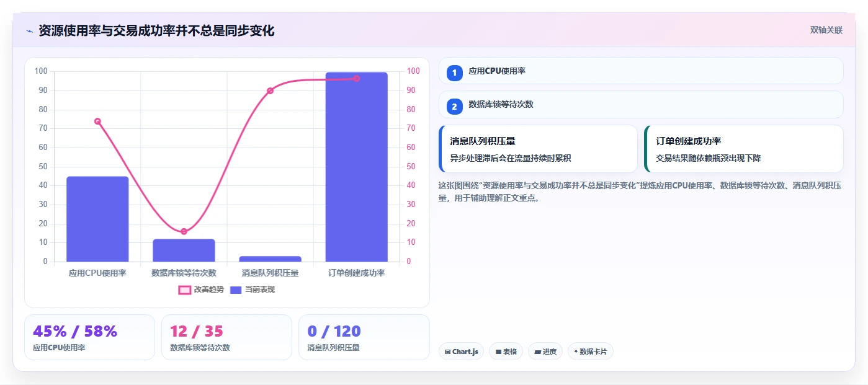Viewport: 868px width, 385px height.
Task: Click the number 2 badge icon
Action: 454,107
